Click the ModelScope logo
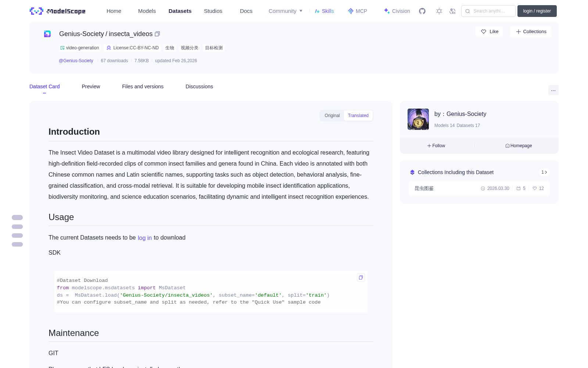This screenshot has width=588, height=368. click(57, 11)
